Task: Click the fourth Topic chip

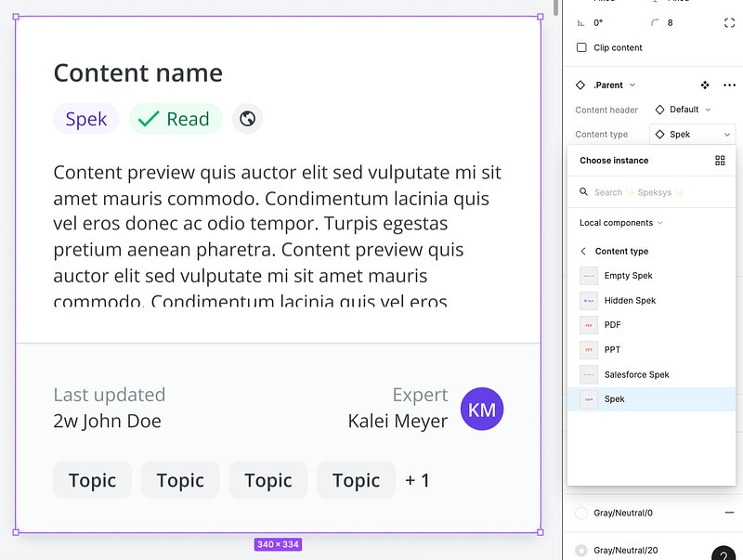Action: 357,480
